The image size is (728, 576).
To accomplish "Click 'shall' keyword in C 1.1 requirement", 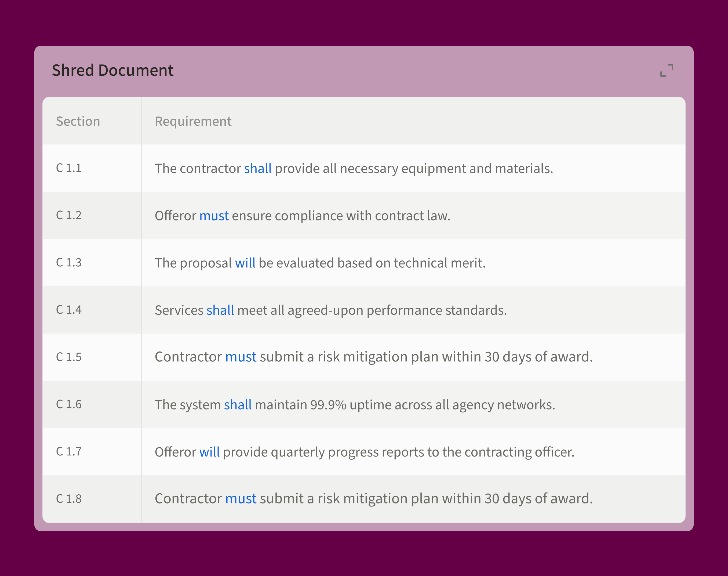I will [257, 168].
